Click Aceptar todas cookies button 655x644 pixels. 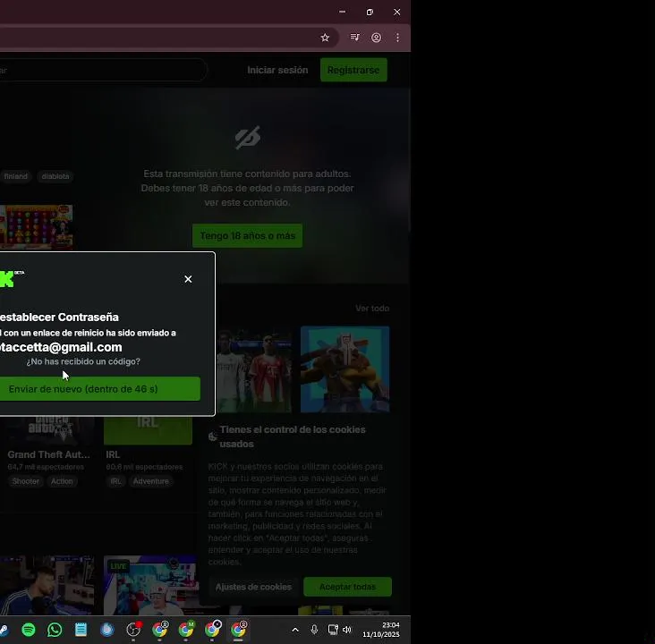click(x=347, y=587)
